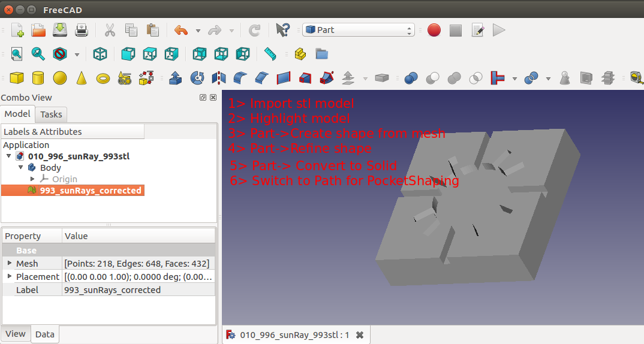Click the Revolve tool icon
The image size is (644, 344).
(x=197, y=78)
